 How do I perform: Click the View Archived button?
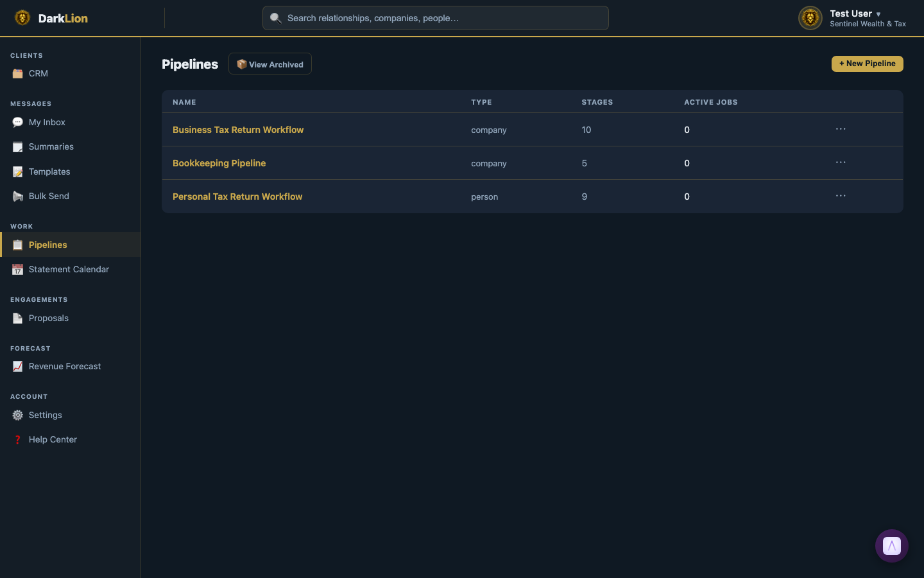[x=270, y=64]
